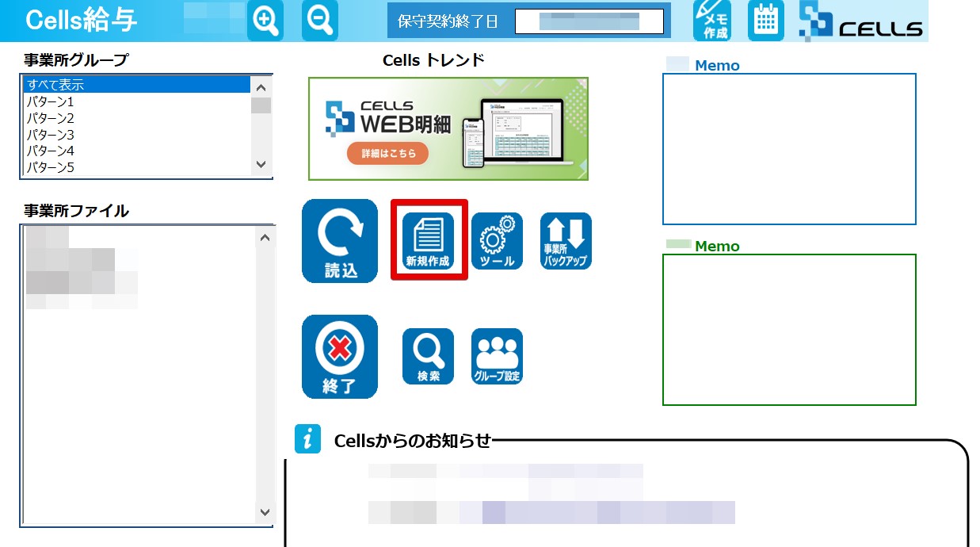Click 詳細はこちら button on banner
This screenshot has width=980, height=547.
pyautogui.click(x=387, y=154)
